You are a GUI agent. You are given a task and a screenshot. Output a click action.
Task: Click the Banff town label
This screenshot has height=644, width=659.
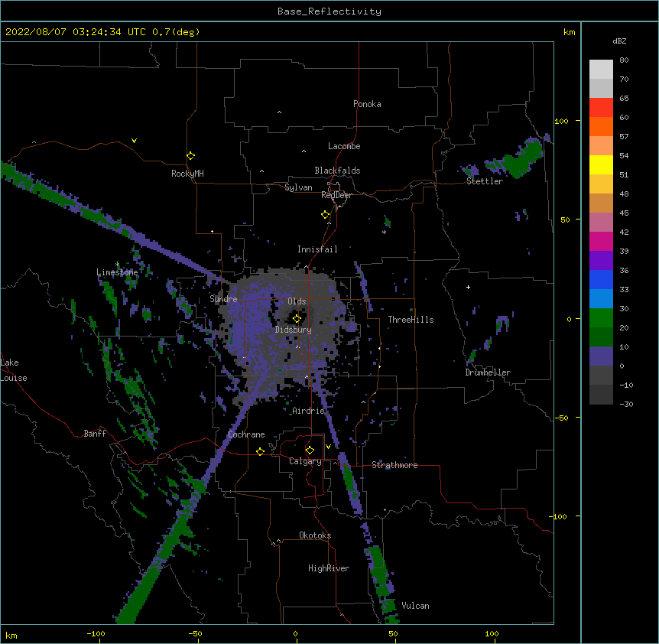(x=95, y=434)
